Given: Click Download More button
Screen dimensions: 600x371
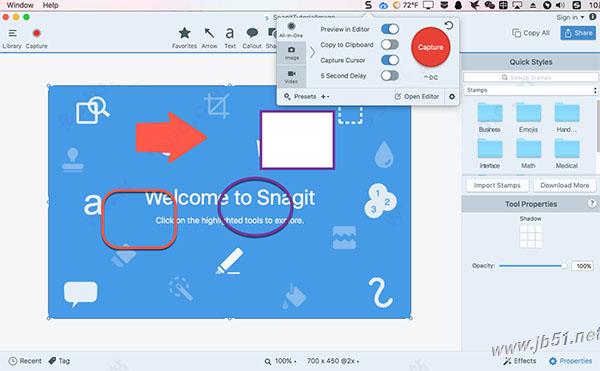Looking at the screenshot, I should [564, 185].
